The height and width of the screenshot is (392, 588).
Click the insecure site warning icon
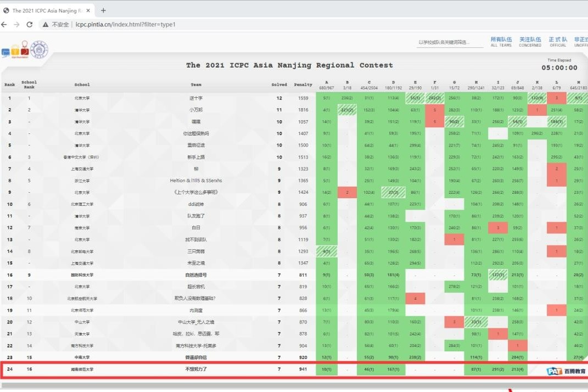(x=46, y=25)
